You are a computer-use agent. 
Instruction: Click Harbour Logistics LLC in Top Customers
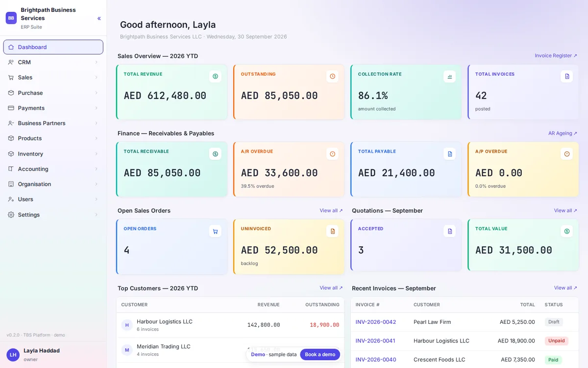coord(165,321)
